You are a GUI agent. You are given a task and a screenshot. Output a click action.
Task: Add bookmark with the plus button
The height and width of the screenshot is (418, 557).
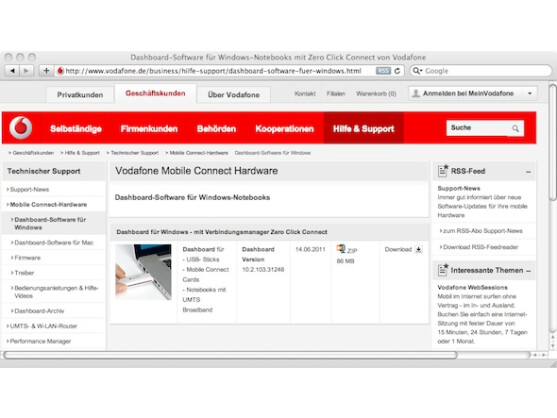[x=46, y=71]
